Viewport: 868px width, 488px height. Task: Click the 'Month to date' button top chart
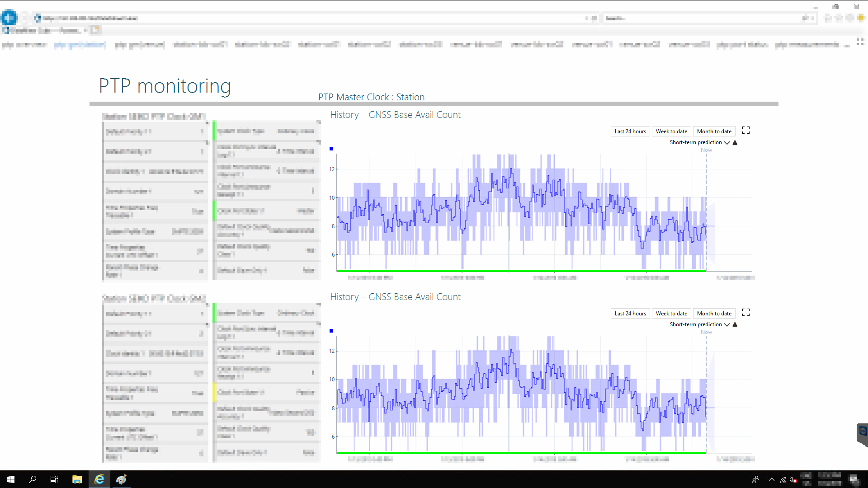click(x=714, y=131)
